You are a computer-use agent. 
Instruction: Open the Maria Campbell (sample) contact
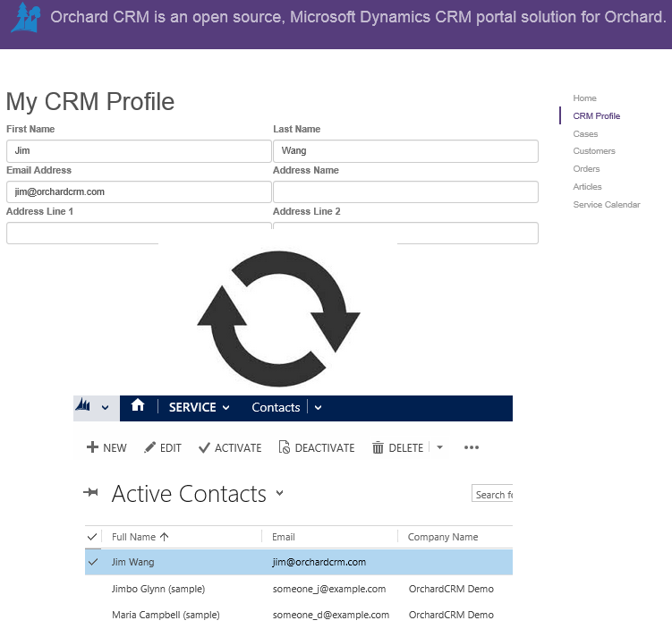[x=166, y=615]
